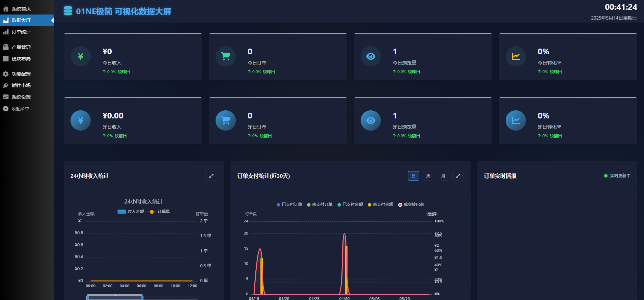644x300 pixels.
Task: Switch order chart to 月 view
Action: [443, 176]
